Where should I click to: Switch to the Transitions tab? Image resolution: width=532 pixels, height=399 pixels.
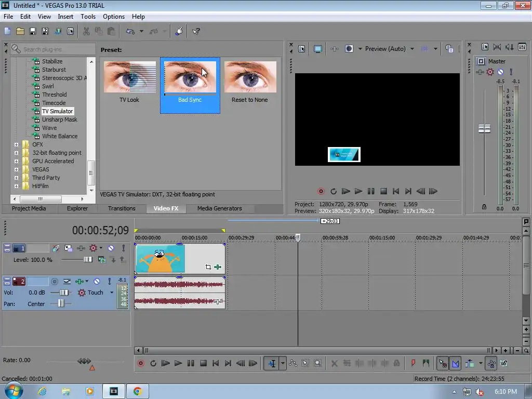[x=122, y=208]
